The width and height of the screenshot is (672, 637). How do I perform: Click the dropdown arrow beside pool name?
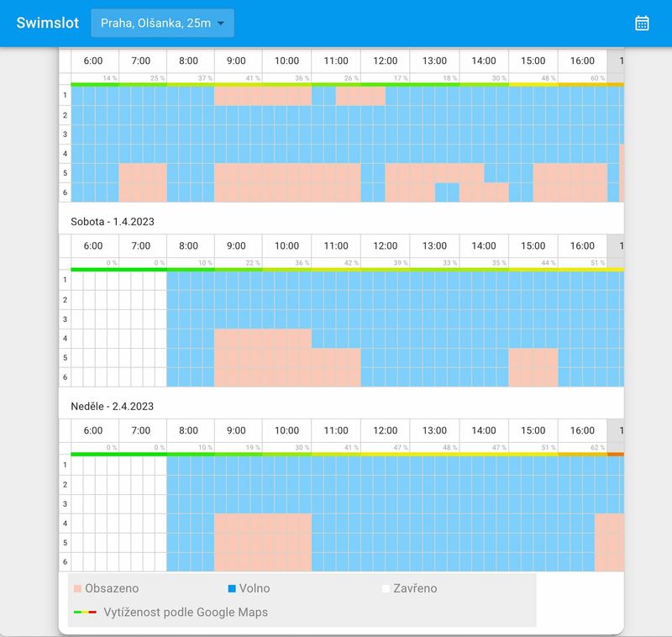click(221, 24)
